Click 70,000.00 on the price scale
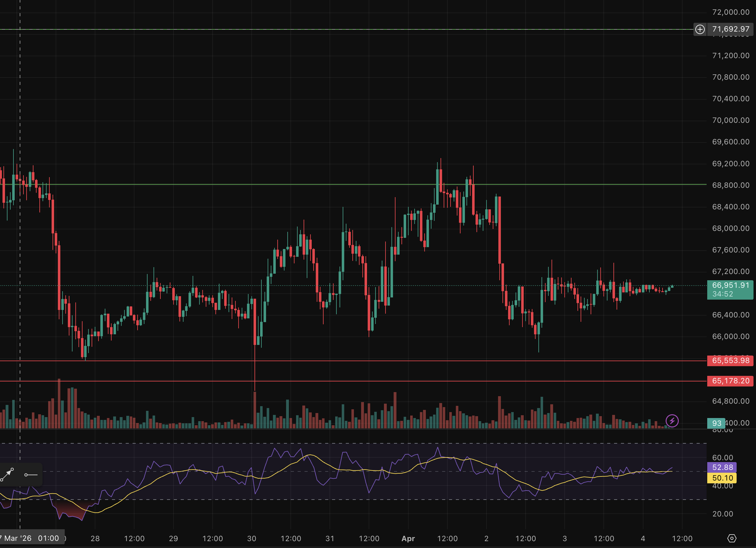The image size is (756, 548). (730, 120)
